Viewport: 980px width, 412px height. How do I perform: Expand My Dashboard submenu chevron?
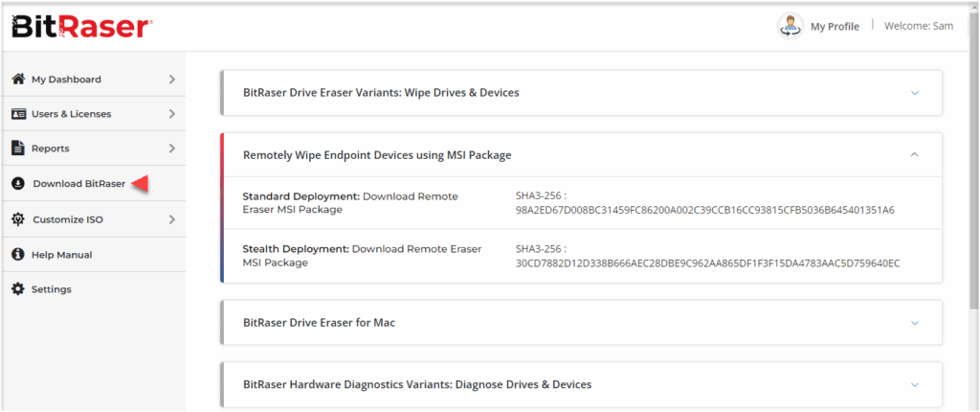(x=172, y=80)
